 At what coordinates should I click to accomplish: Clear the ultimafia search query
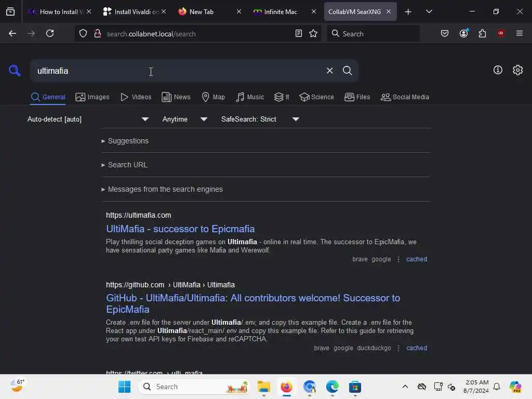pos(329,71)
